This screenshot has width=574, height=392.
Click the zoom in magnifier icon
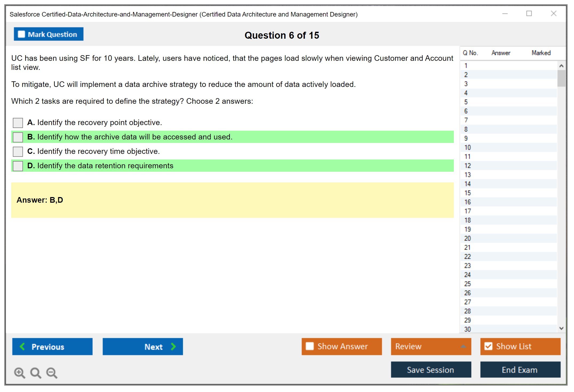coord(19,373)
